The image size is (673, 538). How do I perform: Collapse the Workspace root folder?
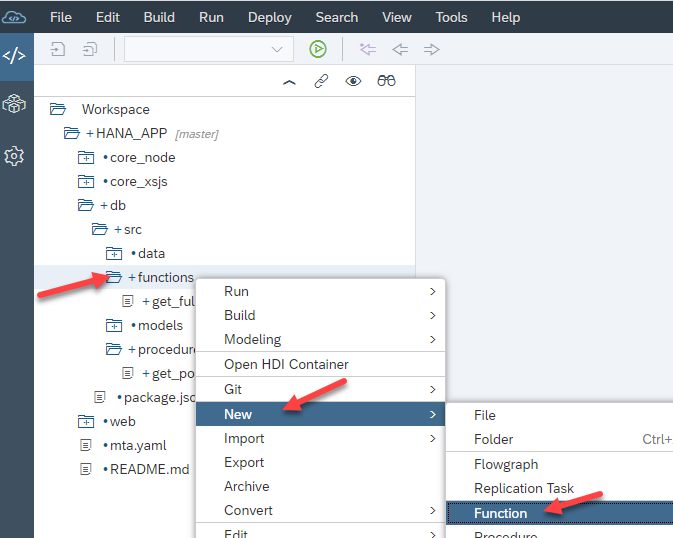click(58, 109)
